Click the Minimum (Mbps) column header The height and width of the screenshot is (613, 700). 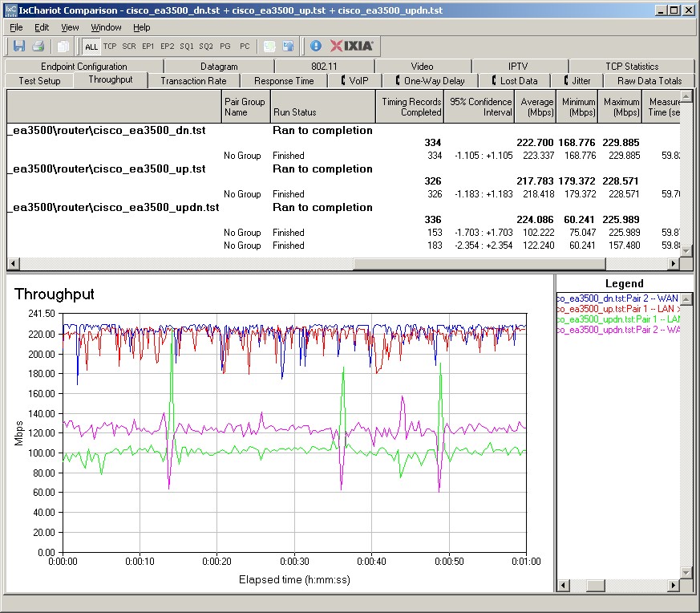click(x=577, y=107)
